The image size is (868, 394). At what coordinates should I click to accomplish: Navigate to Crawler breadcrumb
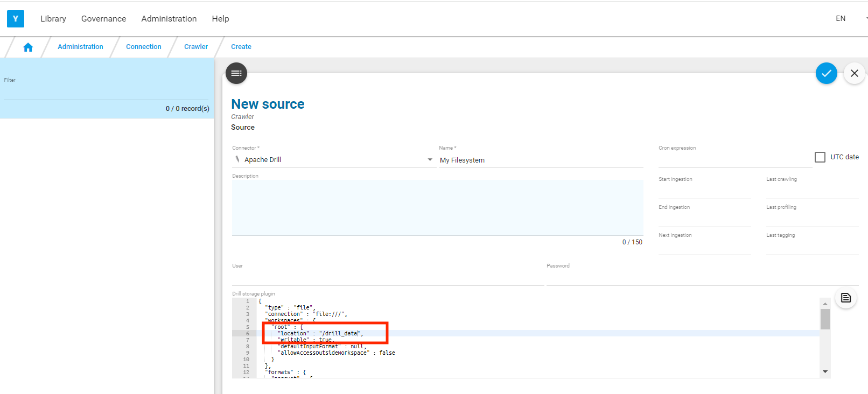(x=196, y=47)
